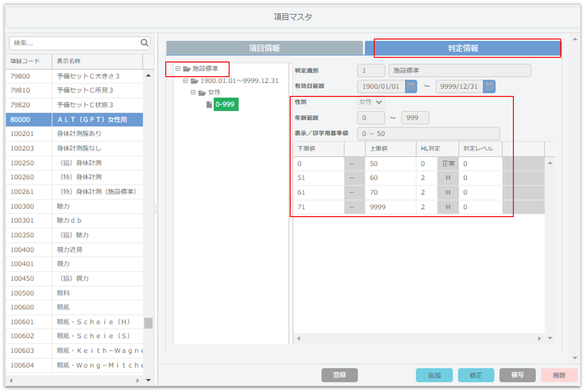Click the 項目コード column header

pos(29,61)
